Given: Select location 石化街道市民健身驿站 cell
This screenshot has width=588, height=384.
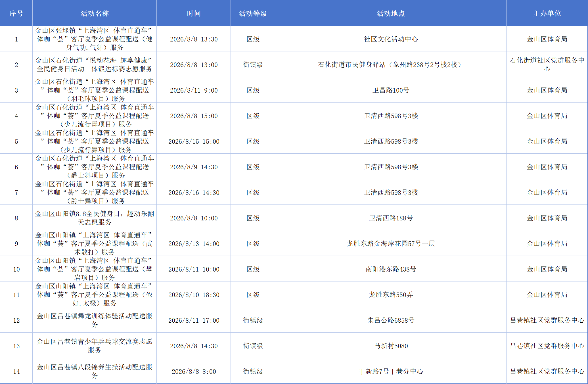Looking at the screenshot, I should [x=391, y=64].
